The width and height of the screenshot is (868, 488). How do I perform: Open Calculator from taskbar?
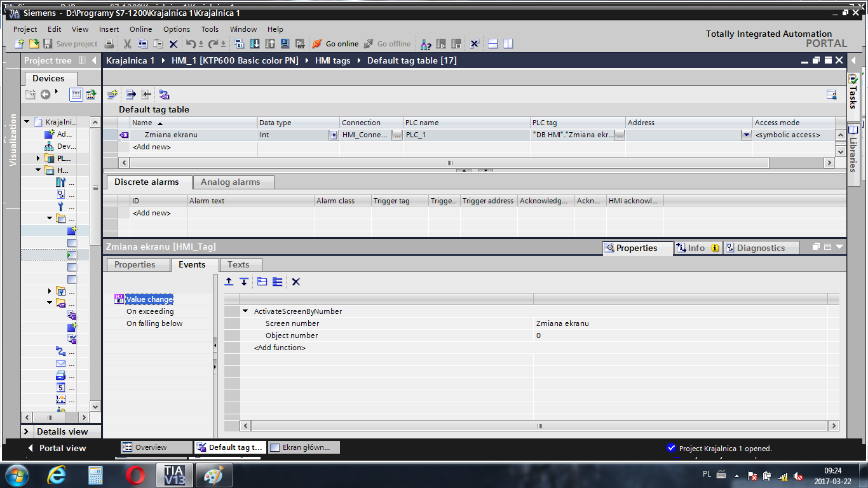click(x=95, y=475)
